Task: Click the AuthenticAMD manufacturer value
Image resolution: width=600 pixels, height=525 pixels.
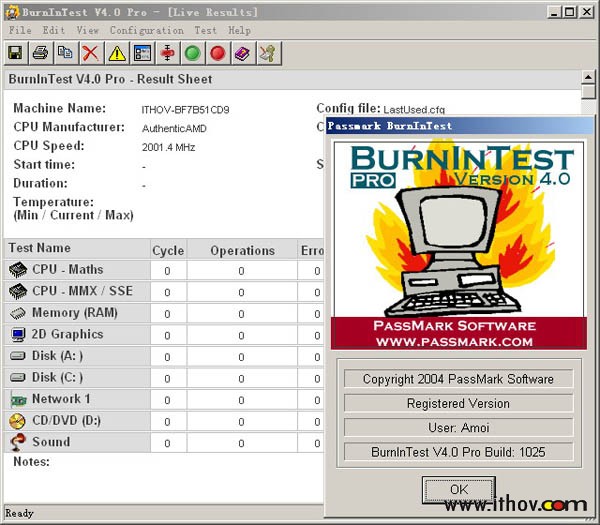Action: coord(174,129)
